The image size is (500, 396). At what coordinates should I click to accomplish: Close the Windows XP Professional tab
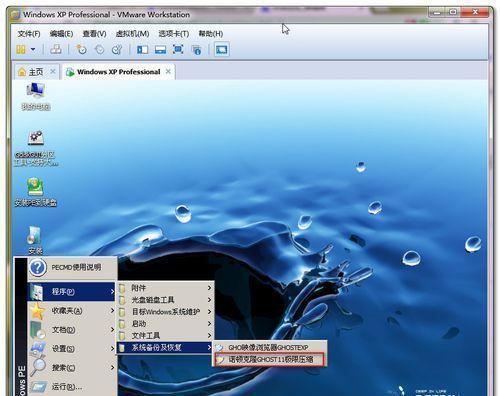168,71
